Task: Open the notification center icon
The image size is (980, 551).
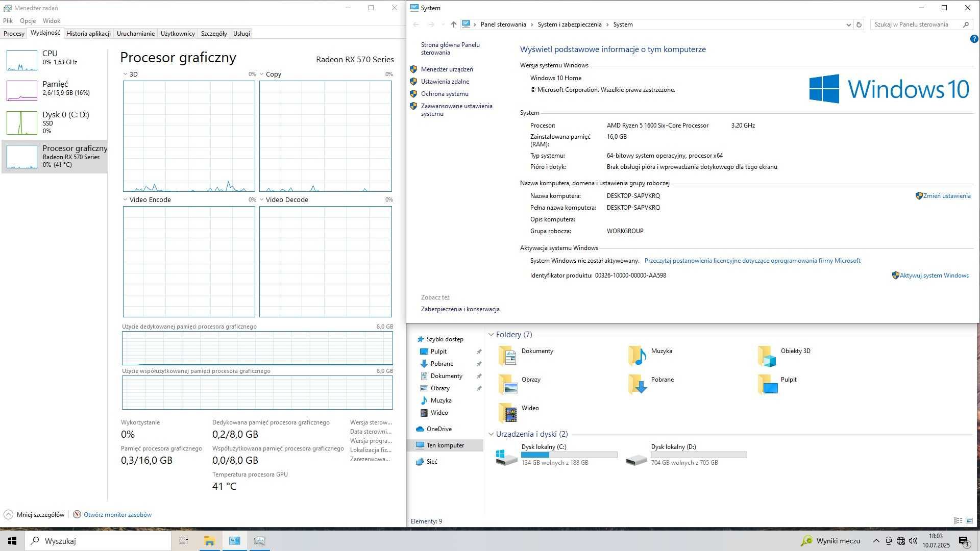Action: (x=964, y=541)
